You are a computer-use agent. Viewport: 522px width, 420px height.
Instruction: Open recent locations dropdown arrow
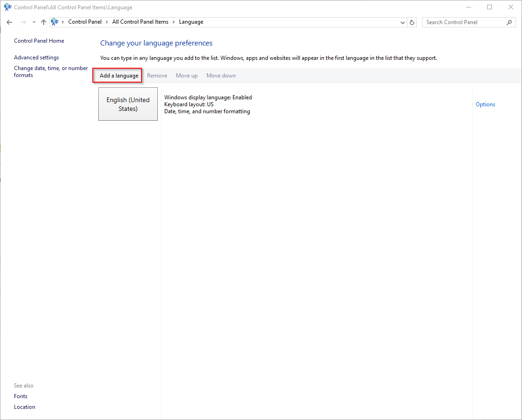pyautogui.click(x=34, y=22)
